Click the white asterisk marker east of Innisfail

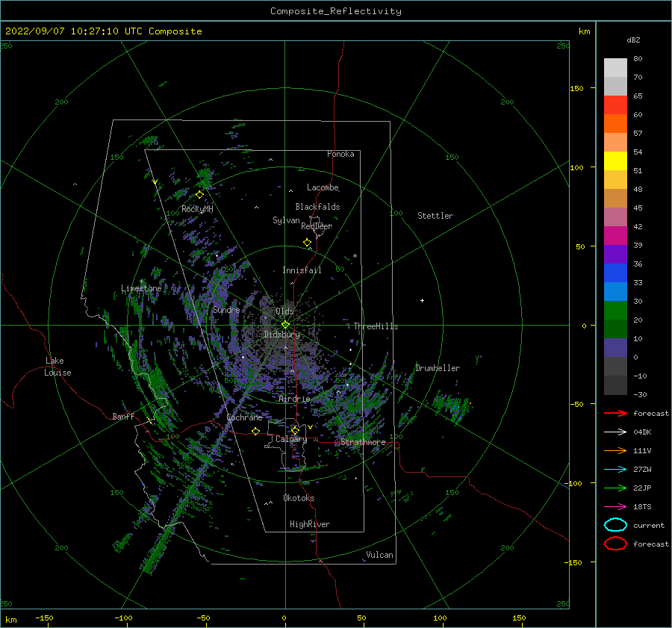tap(355, 256)
